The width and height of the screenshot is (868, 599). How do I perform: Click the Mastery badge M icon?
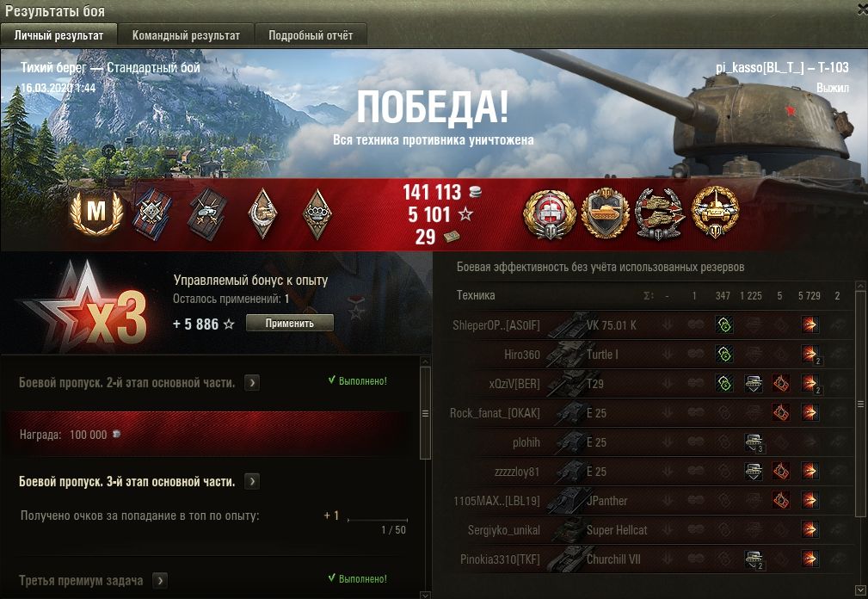tap(96, 213)
